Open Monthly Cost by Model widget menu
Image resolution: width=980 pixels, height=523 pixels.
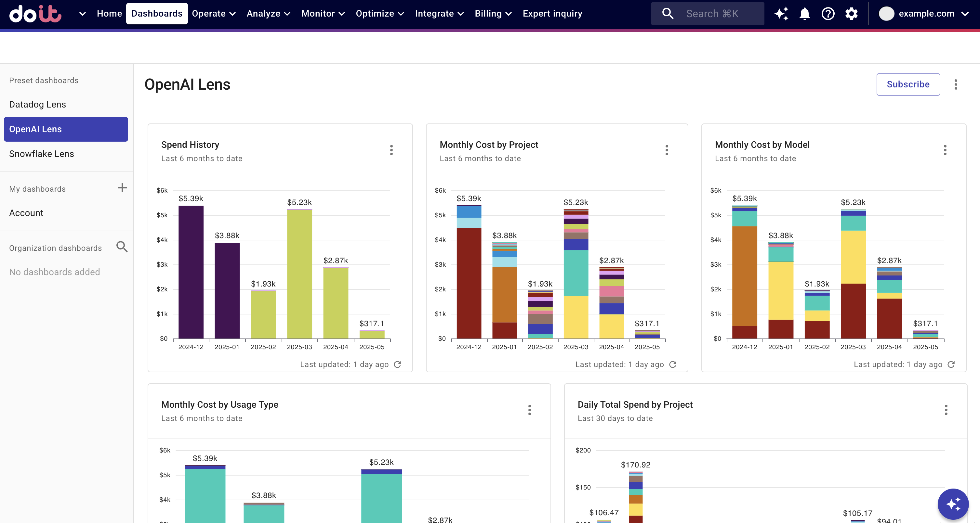pyautogui.click(x=945, y=150)
